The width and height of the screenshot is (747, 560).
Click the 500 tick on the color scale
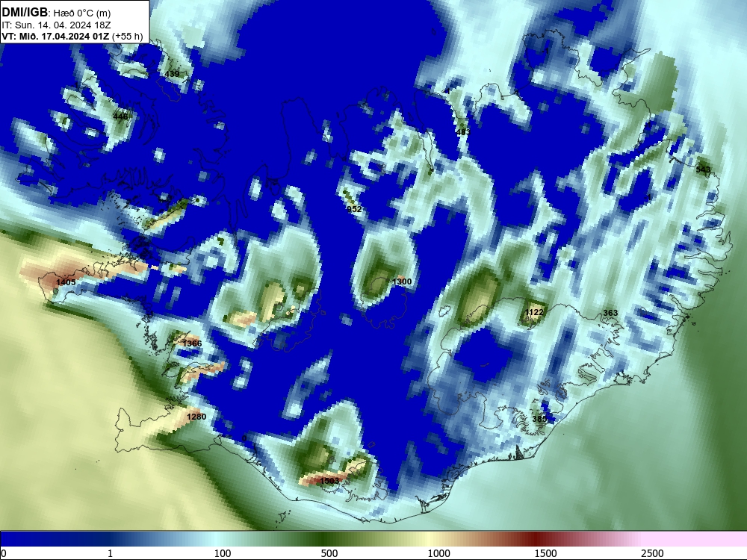329,553
